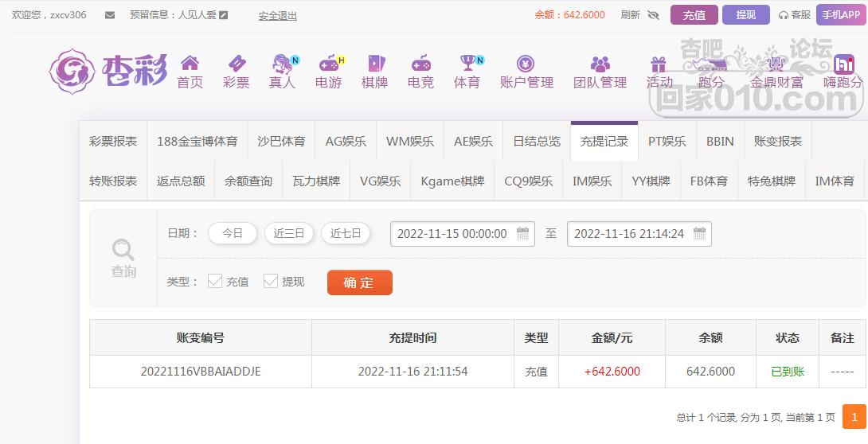Switch to the 彩票报表 tab
The height and width of the screenshot is (444, 868).
(113, 141)
